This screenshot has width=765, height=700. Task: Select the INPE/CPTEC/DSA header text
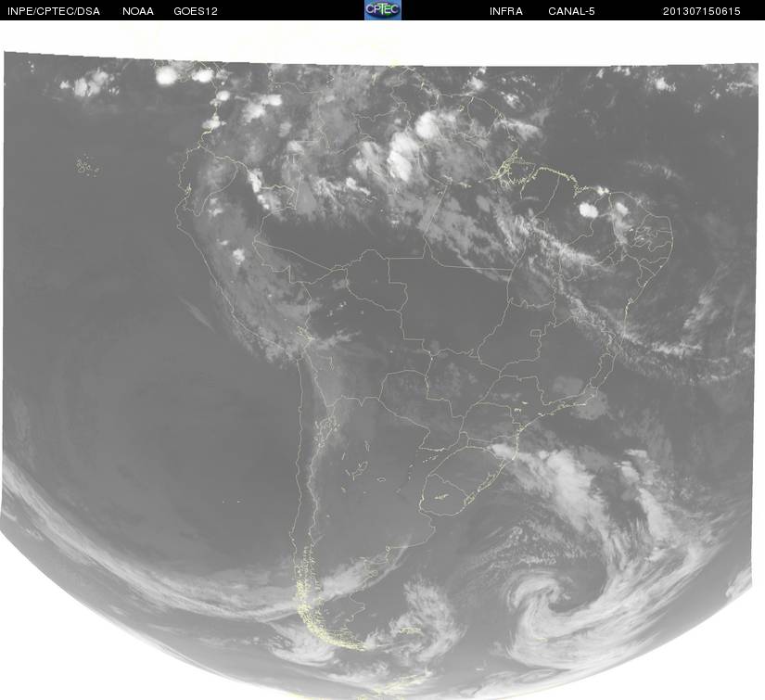click(54, 11)
